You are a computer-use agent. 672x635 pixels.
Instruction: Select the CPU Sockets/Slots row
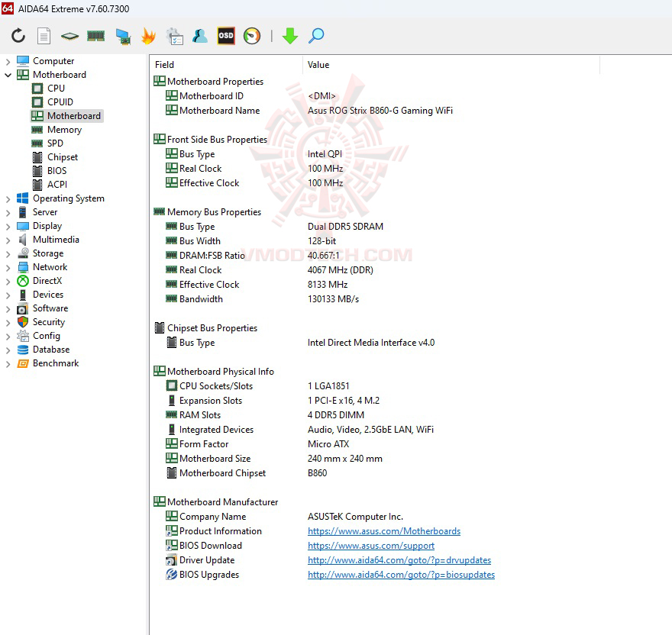pos(258,386)
